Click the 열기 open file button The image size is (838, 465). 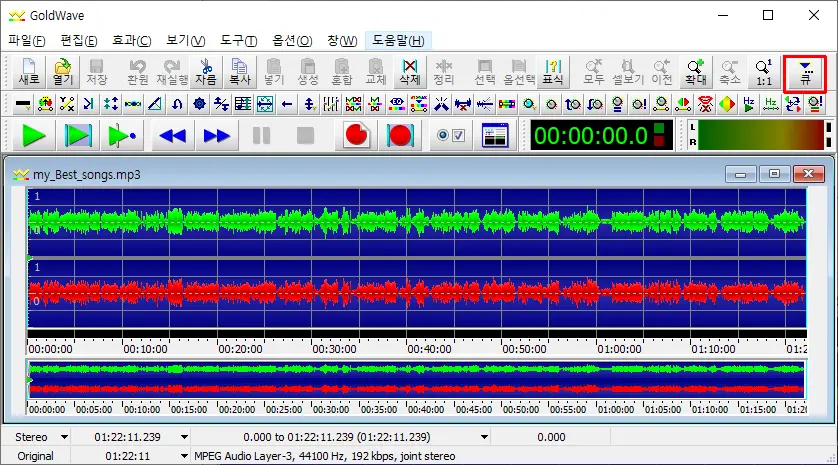pyautogui.click(x=63, y=72)
